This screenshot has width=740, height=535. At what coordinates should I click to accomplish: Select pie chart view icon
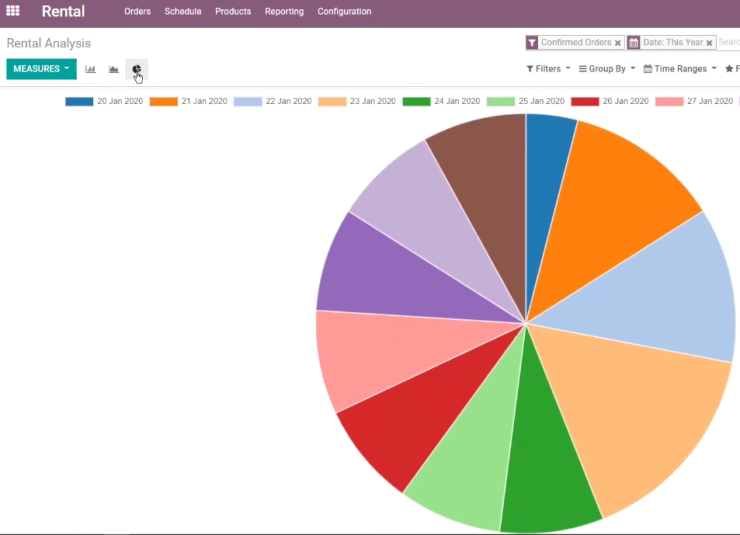point(136,69)
